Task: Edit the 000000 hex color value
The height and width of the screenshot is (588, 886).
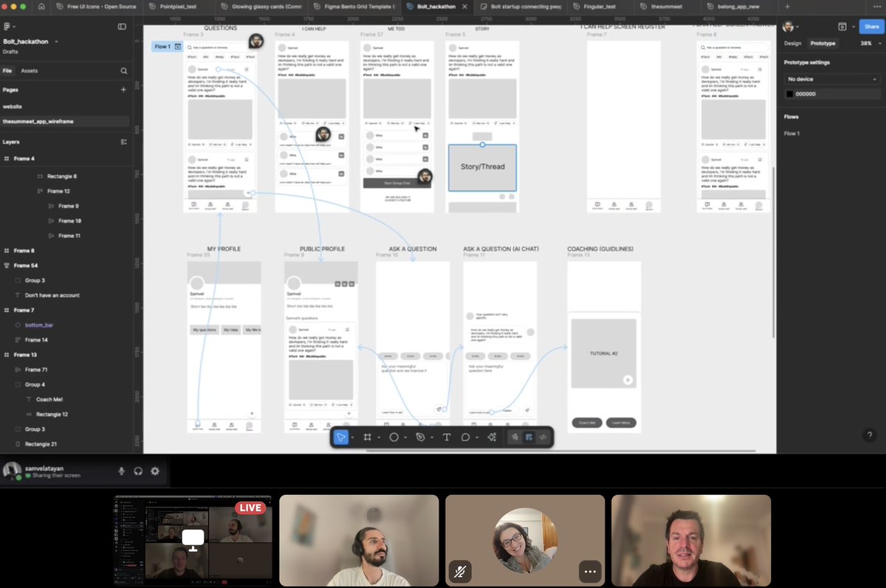Action: tap(806, 94)
